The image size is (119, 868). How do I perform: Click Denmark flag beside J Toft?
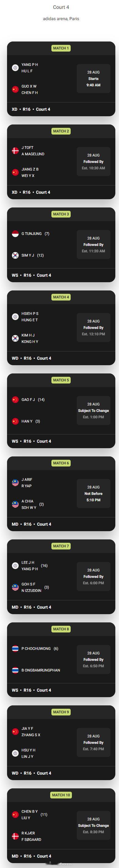[15, 151]
